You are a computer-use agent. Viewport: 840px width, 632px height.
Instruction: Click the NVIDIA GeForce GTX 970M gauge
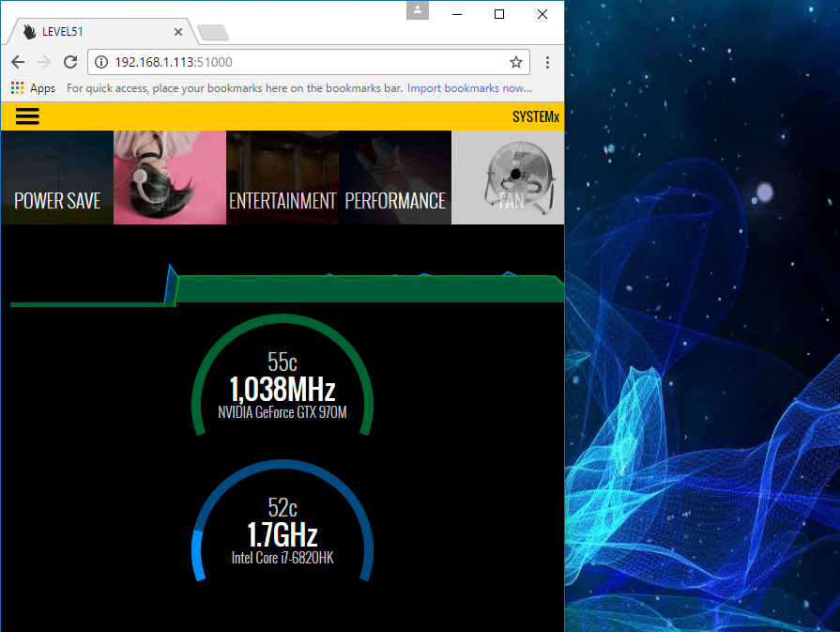click(283, 387)
